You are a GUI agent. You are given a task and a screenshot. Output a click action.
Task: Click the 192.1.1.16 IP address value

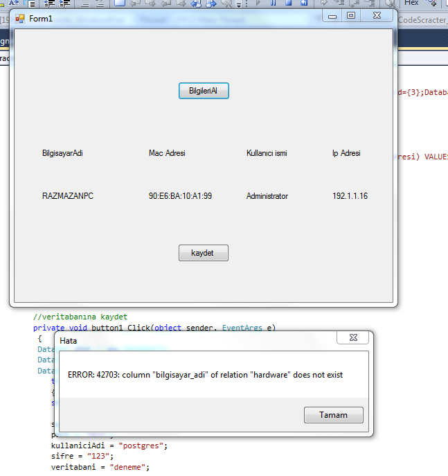(x=350, y=196)
